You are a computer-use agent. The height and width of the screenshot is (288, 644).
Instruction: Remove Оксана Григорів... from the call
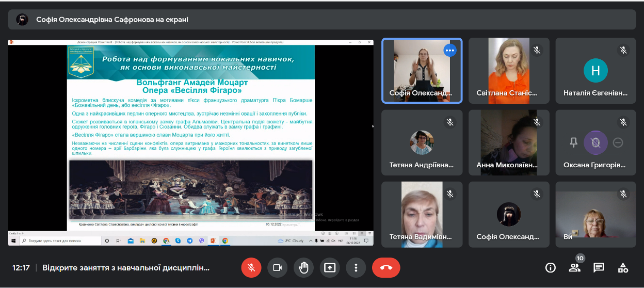(618, 142)
